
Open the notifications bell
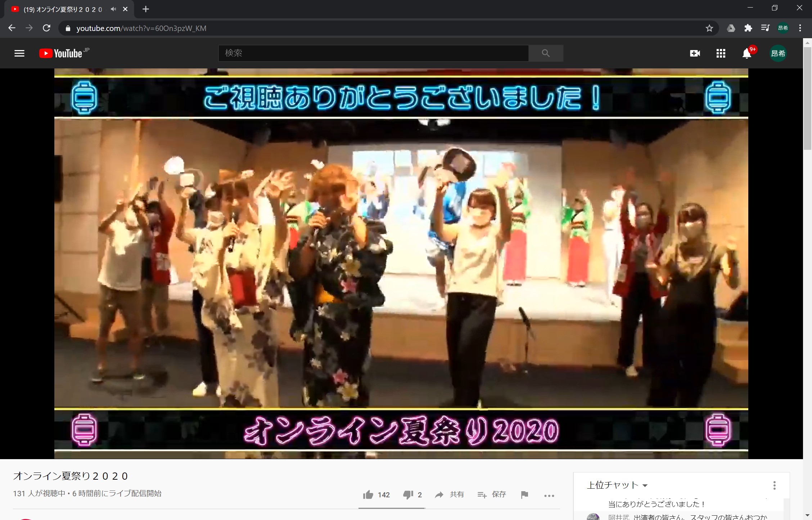(747, 54)
